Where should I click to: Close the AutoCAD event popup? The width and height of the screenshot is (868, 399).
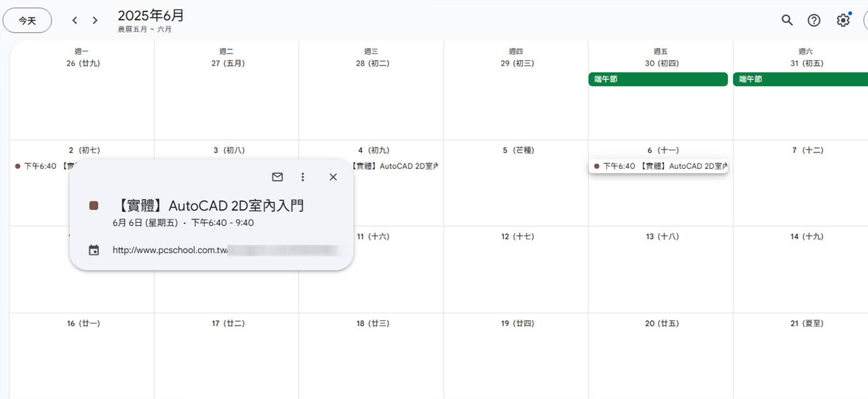click(333, 177)
